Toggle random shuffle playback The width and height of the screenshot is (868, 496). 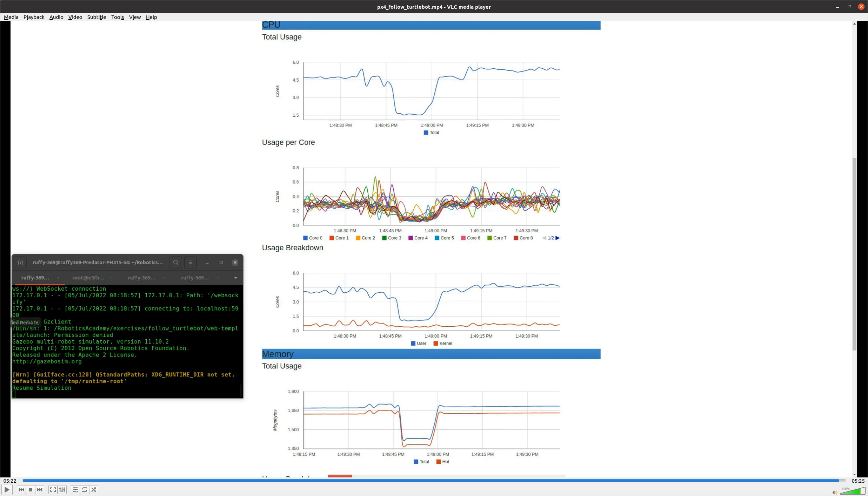coord(94,490)
